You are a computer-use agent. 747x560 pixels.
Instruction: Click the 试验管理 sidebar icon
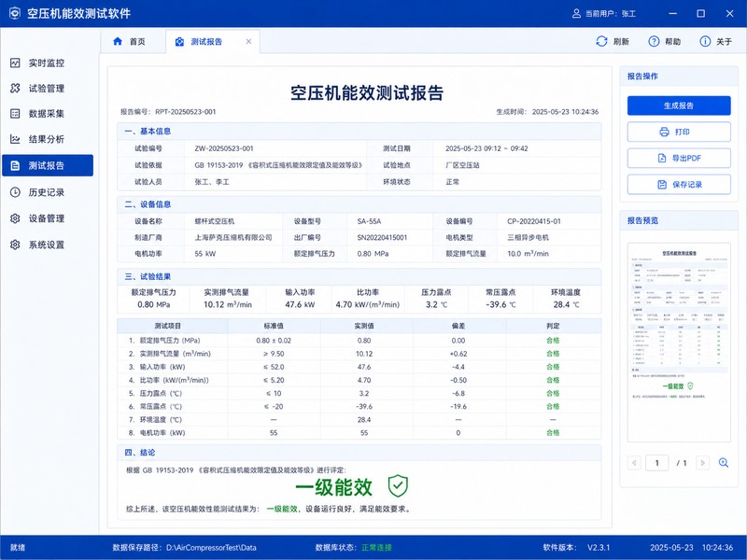pyautogui.click(x=15, y=88)
